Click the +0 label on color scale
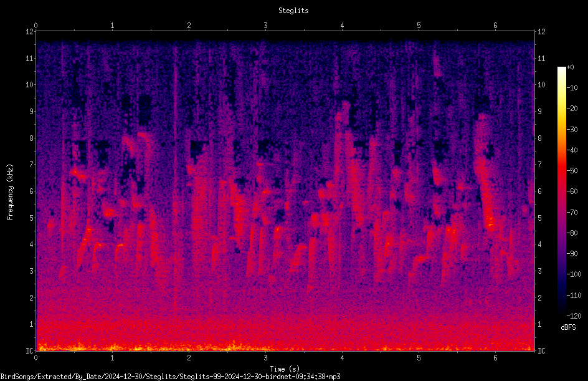The image size is (588, 381). [x=570, y=67]
